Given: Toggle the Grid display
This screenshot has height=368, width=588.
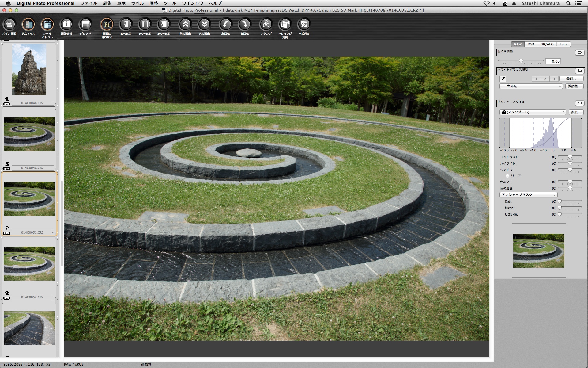Looking at the screenshot, I should point(85,25).
